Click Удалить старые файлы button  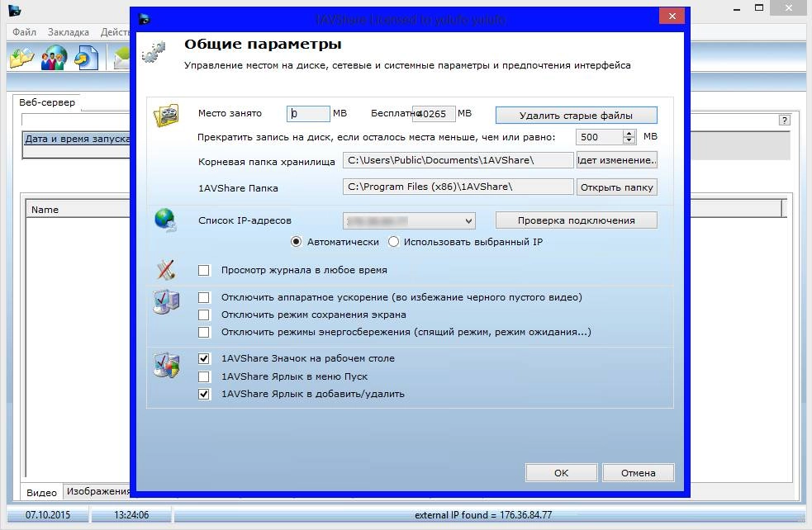pyautogui.click(x=576, y=116)
